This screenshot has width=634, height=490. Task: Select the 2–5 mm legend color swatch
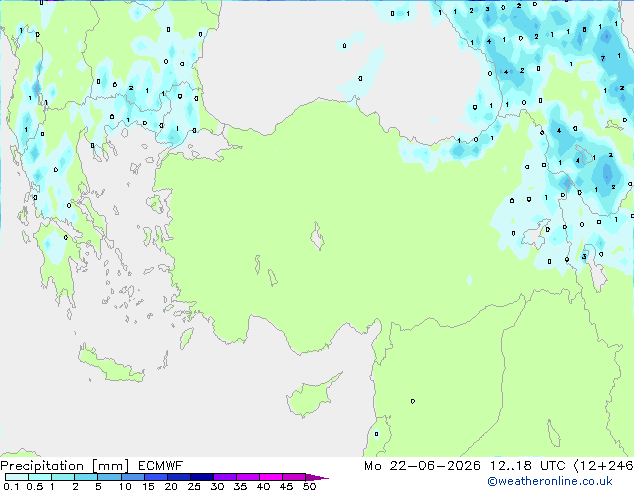click(x=86, y=477)
